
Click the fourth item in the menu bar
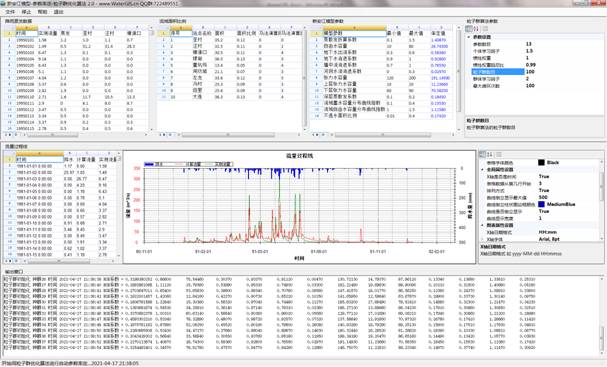tap(58, 12)
